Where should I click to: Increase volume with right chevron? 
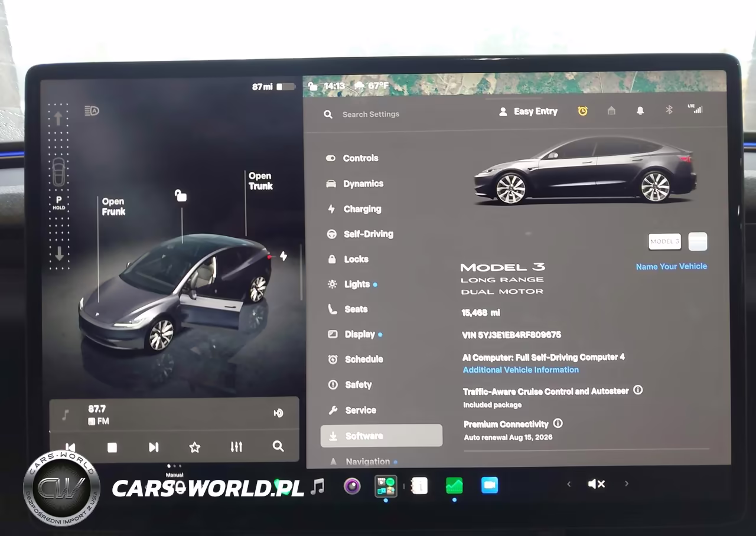(626, 483)
